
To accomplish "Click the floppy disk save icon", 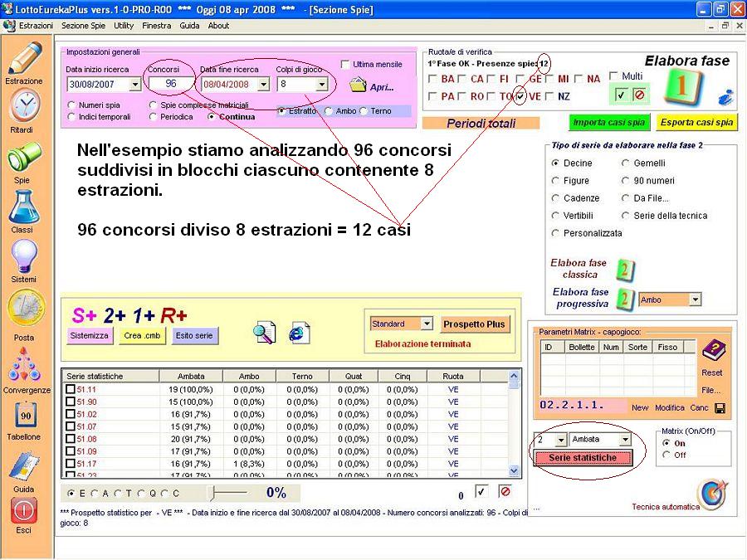I will point(720,408).
